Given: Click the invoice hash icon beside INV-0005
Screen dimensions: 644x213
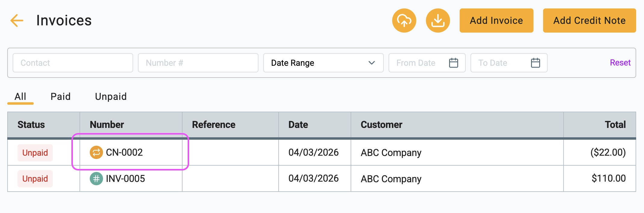Looking at the screenshot, I should (96, 179).
